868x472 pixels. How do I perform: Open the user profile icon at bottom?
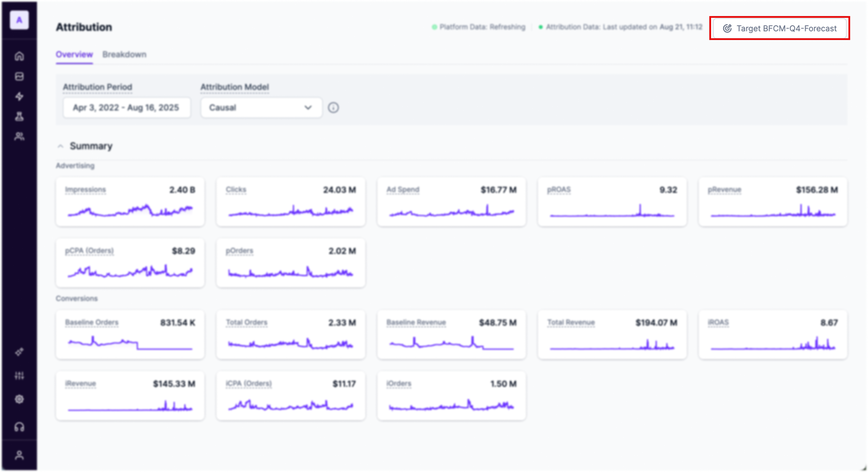pyautogui.click(x=19, y=455)
